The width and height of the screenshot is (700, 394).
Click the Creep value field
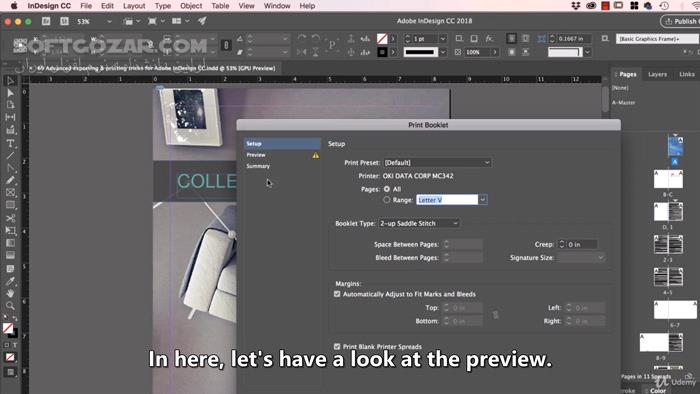point(582,245)
